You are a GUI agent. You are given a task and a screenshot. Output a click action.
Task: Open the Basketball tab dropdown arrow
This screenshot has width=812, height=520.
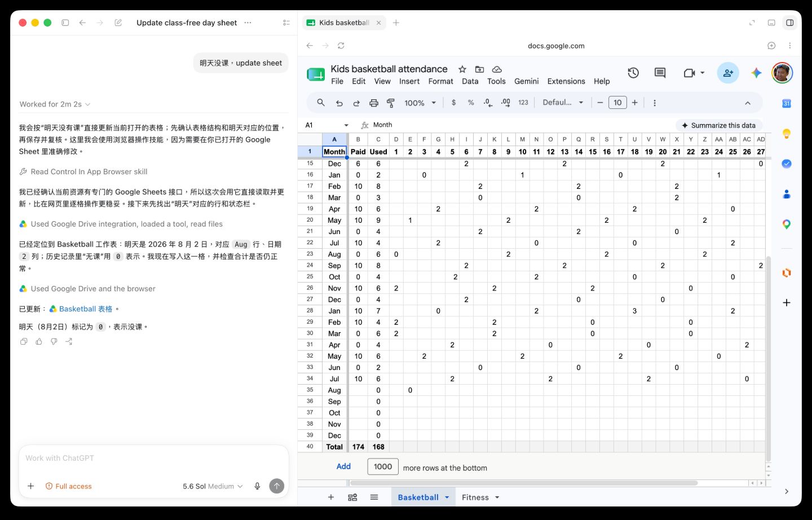(447, 497)
